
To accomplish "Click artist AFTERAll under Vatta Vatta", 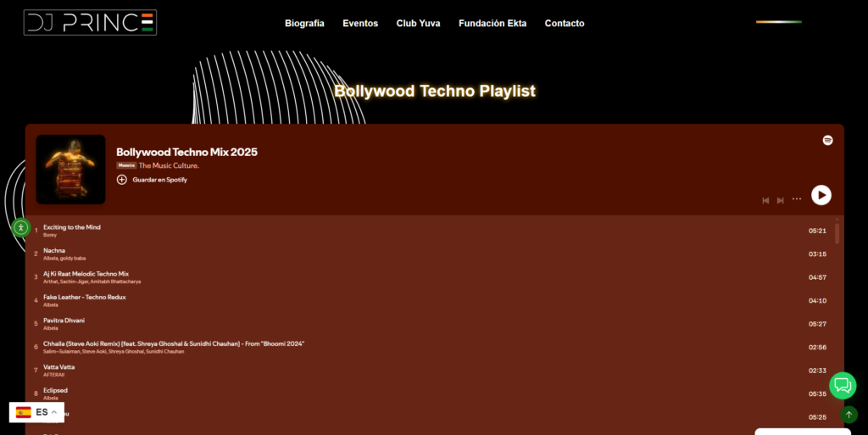I will (x=53, y=375).
